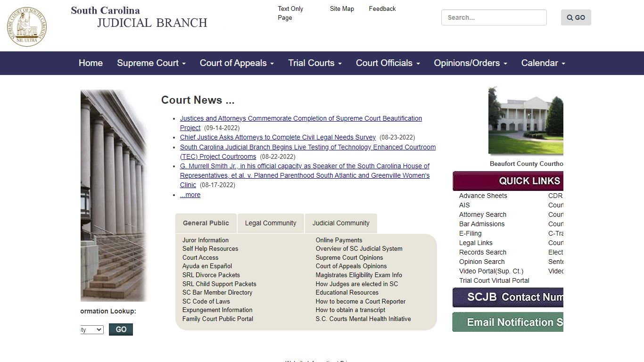Screen dimensions: 644x362
Task: Click the SCJB Contact Numbers banner
Action: (508, 297)
